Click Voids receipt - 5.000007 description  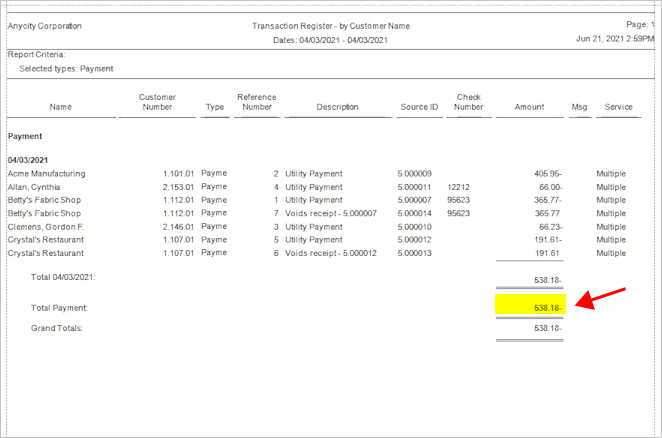[x=331, y=213]
